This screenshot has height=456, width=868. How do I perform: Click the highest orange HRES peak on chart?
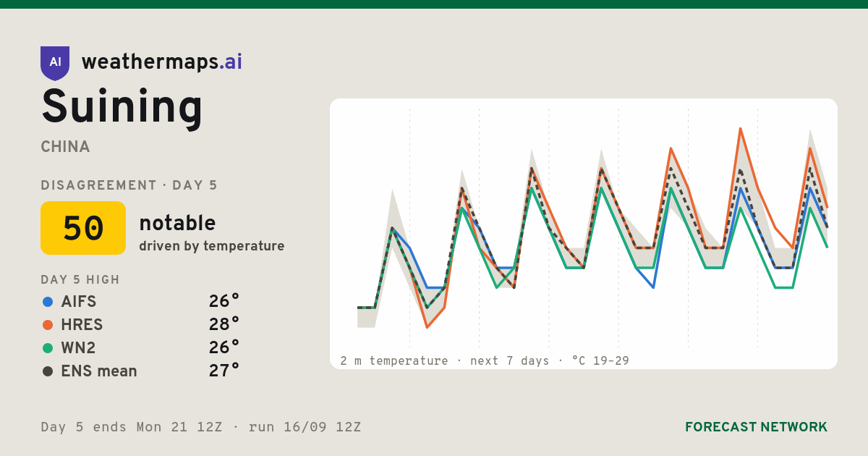[740, 129]
